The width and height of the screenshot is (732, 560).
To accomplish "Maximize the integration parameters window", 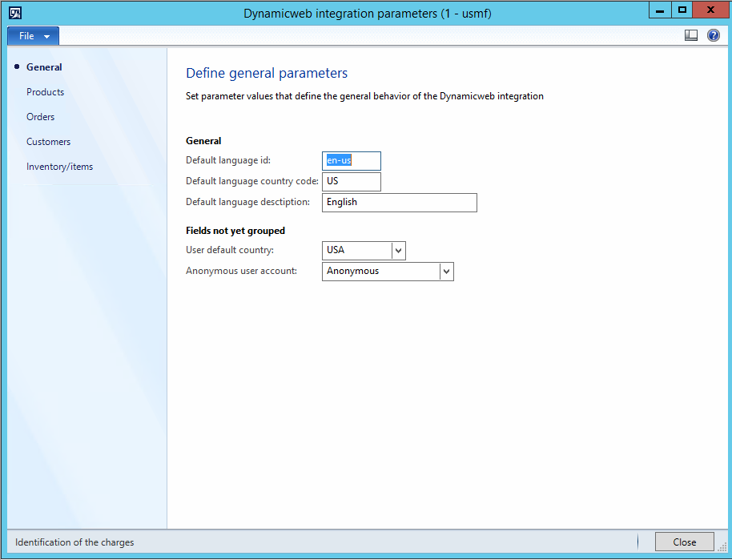I will [682, 10].
